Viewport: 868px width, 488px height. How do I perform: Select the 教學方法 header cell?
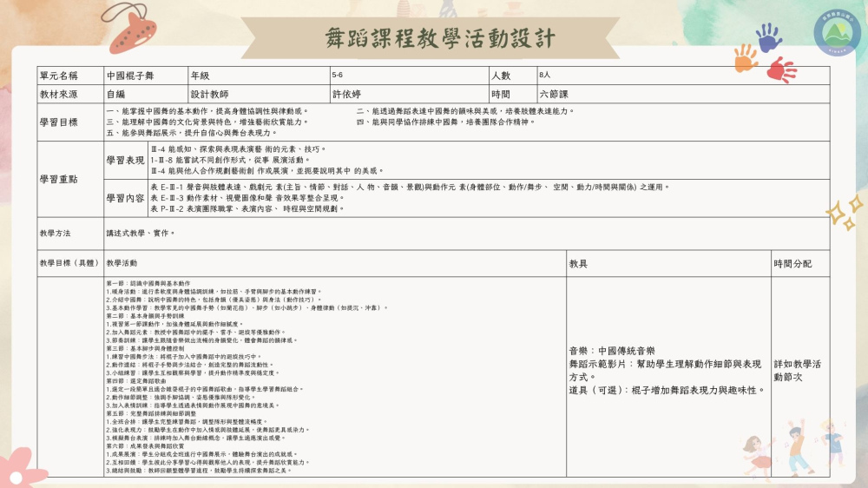(70, 234)
